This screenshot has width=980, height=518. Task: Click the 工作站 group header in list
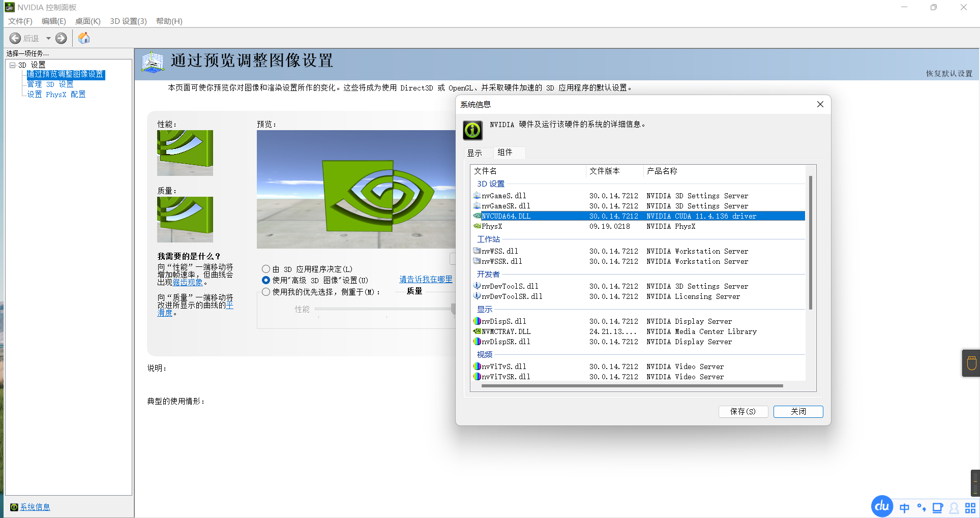tap(488, 239)
